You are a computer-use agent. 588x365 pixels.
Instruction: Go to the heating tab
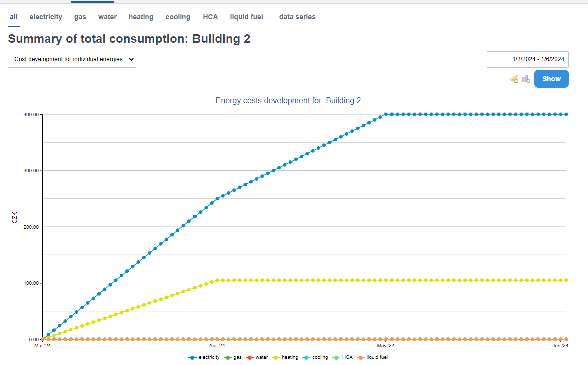141,17
